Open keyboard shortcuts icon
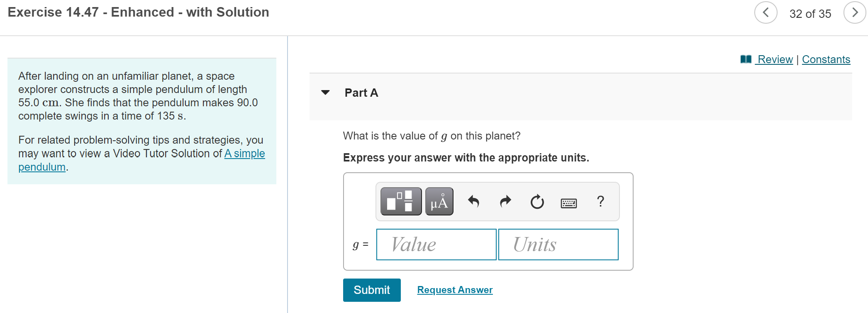868x313 pixels. coord(568,203)
